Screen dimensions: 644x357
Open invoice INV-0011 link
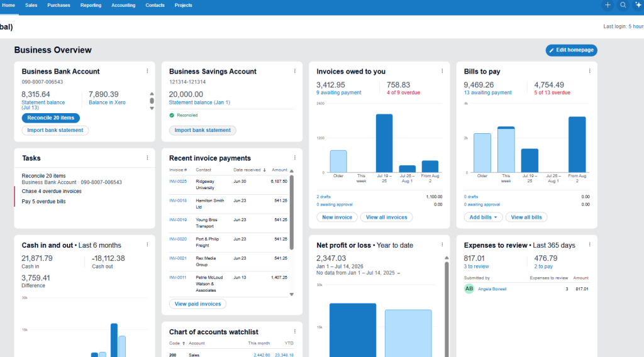178,277
